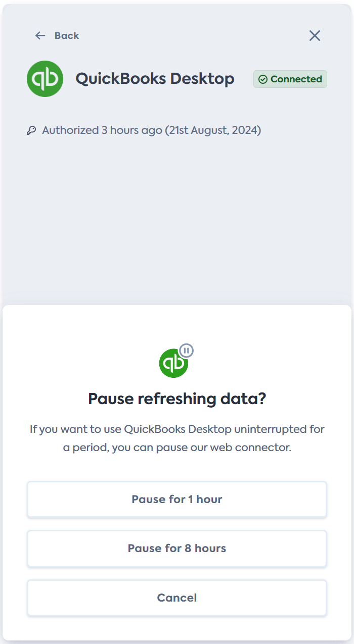
Task: Select Pause for 8 hours
Action: pyautogui.click(x=177, y=548)
